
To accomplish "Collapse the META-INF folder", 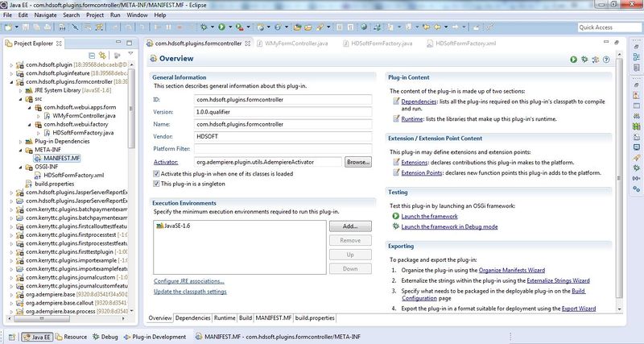I will pos(20,150).
